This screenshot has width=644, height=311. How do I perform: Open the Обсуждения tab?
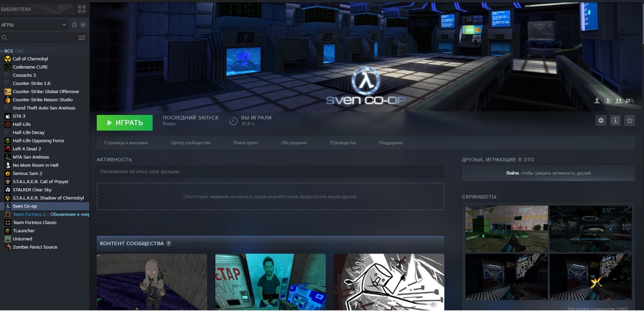pyautogui.click(x=294, y=143)
